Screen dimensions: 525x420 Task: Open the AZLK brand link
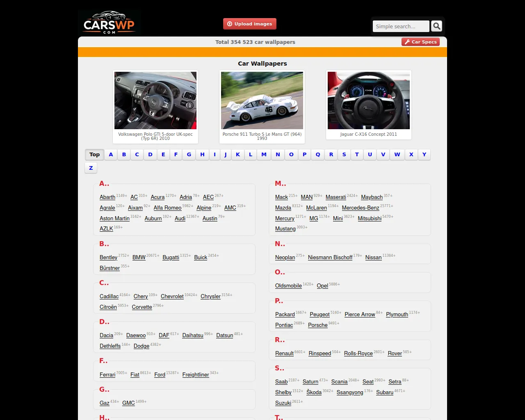pos(106,229)
